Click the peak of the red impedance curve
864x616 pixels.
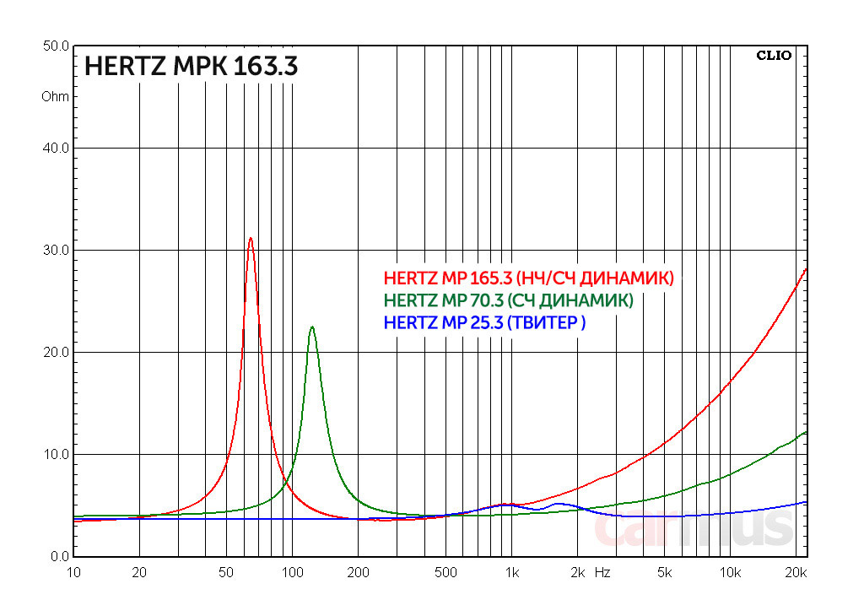251,239
